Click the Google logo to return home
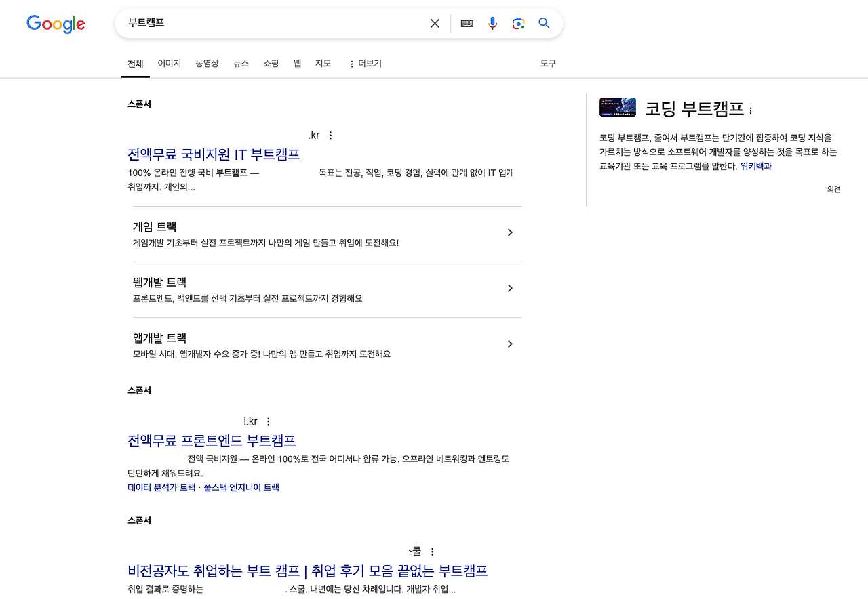Image resolution: width=868 pixels, height=599 pixels. tap(56, 24)
